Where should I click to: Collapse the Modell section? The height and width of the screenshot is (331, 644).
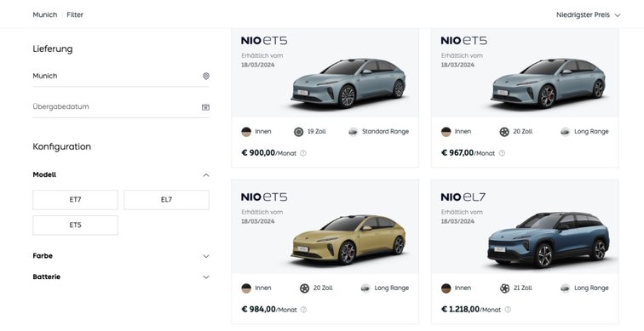[x=206, y=175]
